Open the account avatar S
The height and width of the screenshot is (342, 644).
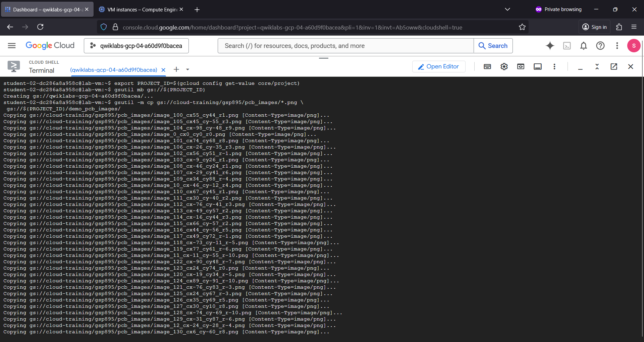[x=634, y=46]
